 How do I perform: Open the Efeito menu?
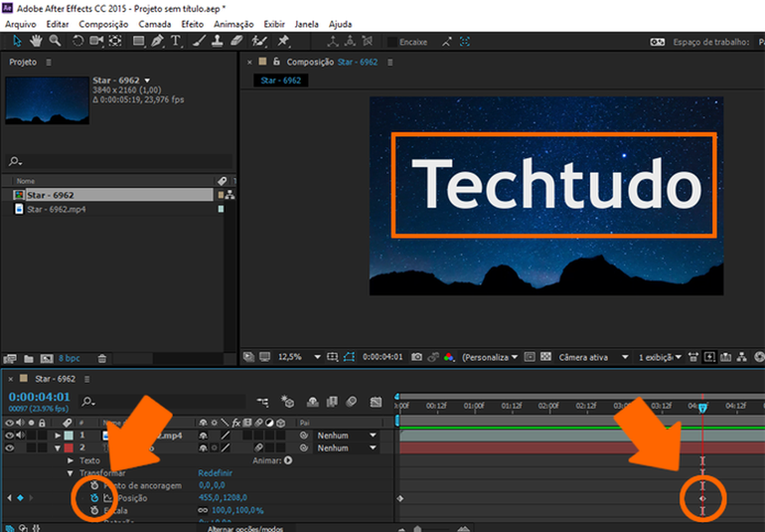[x=192, y=24]
